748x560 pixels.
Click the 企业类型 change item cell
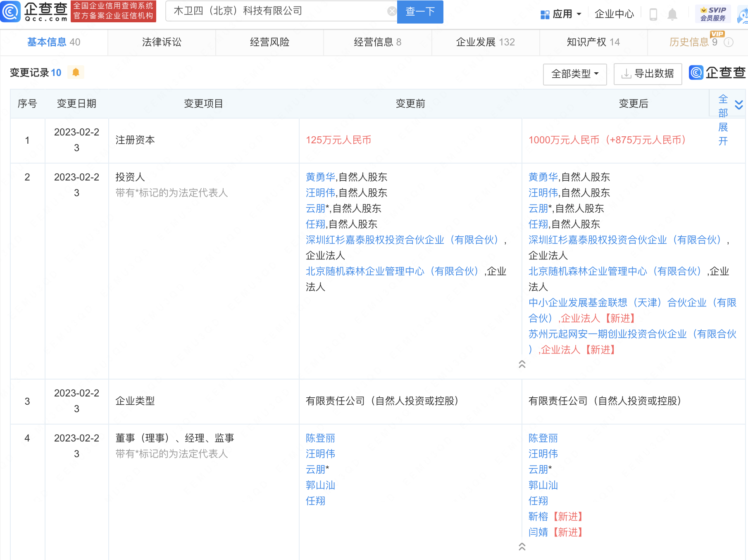pyautogui.click(x=204, y=401)
